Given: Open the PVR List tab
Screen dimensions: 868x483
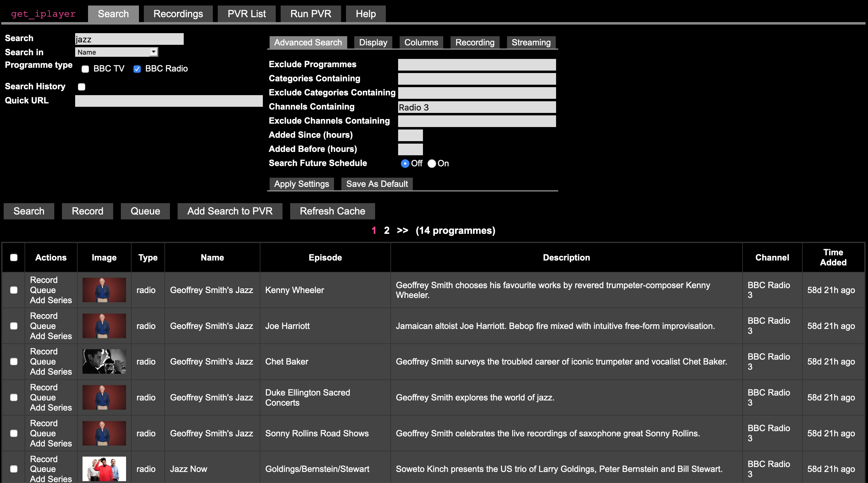Looking at the screenshot, I should point(246,14).
